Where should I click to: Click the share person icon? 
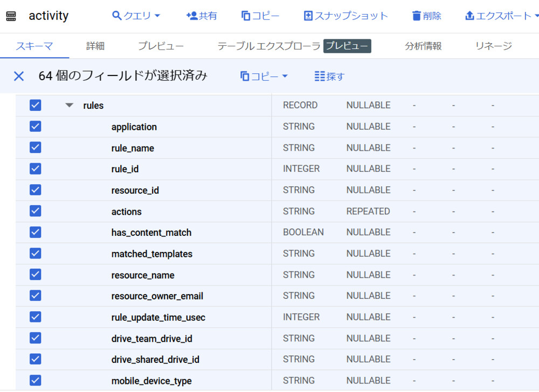(191, 16)
